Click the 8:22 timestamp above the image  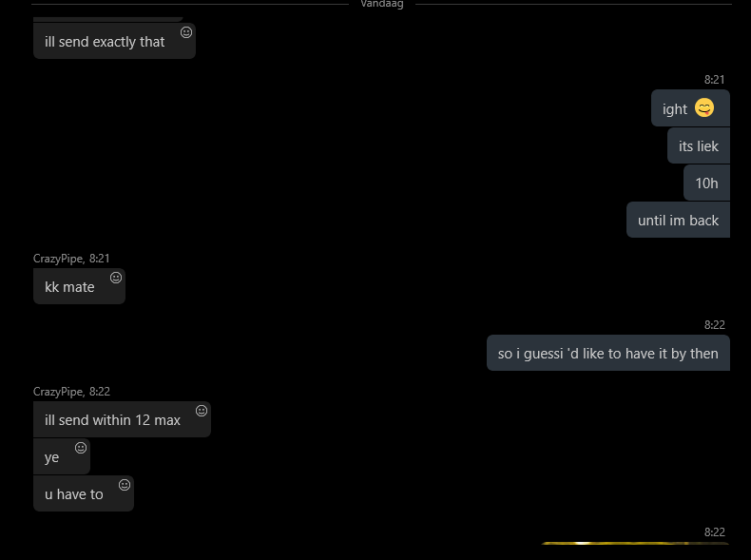point(714,532)
